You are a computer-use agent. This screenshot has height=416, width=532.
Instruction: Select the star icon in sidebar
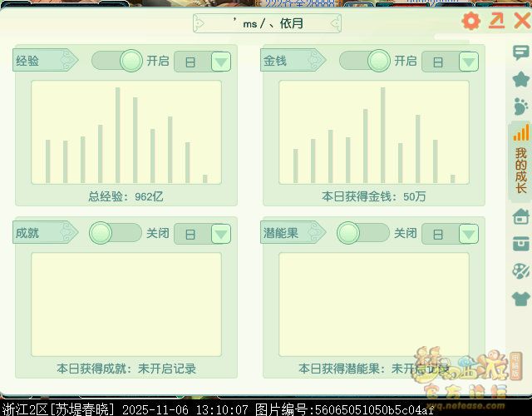click(521, 80)
